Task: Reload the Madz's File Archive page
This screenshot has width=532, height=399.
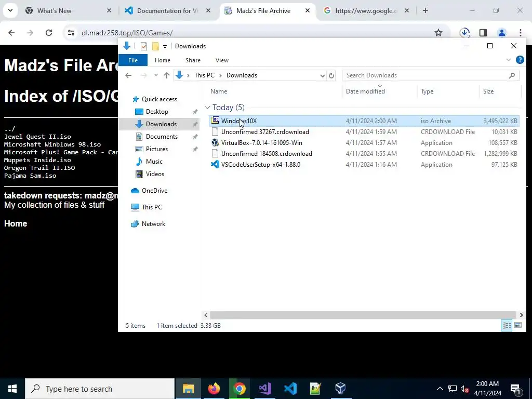Action: click(49, 33)
